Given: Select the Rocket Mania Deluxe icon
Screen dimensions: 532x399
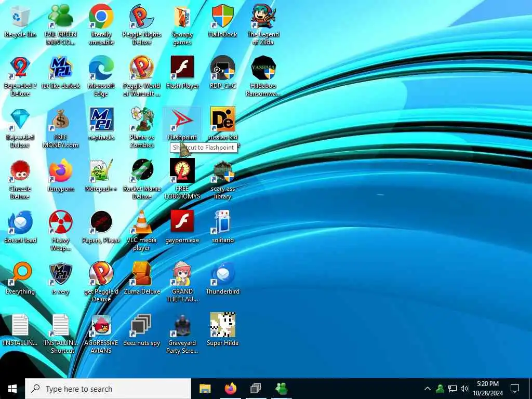Looking at the screenshot, I should [x=142, y=180].
